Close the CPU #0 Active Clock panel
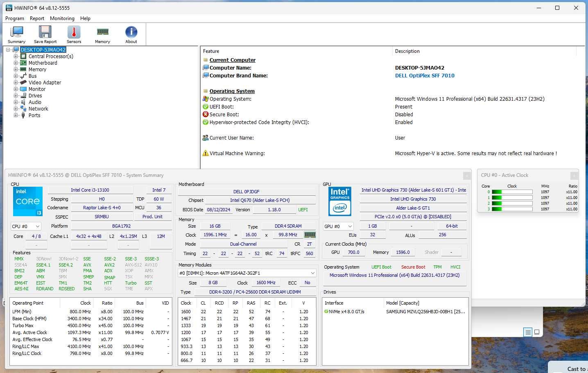Viewport: 588px width, 373px height. pyautogui.click(x=574, y=176)
